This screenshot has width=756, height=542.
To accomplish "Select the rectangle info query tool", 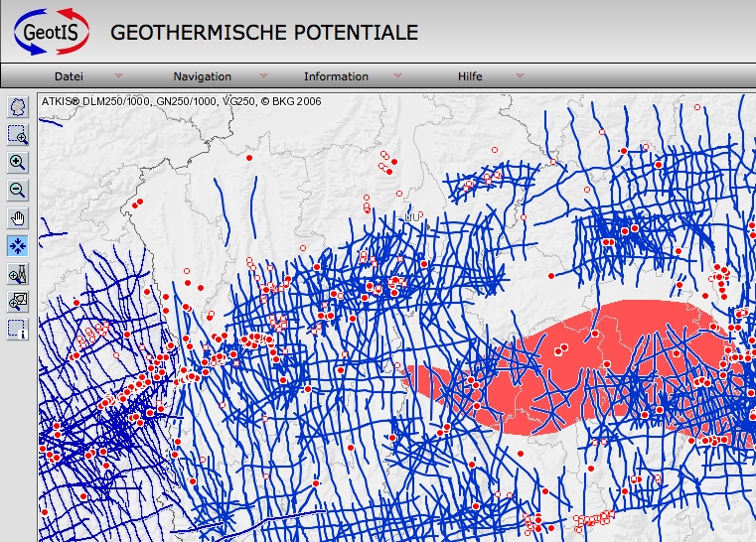I will tap(17, 329).
